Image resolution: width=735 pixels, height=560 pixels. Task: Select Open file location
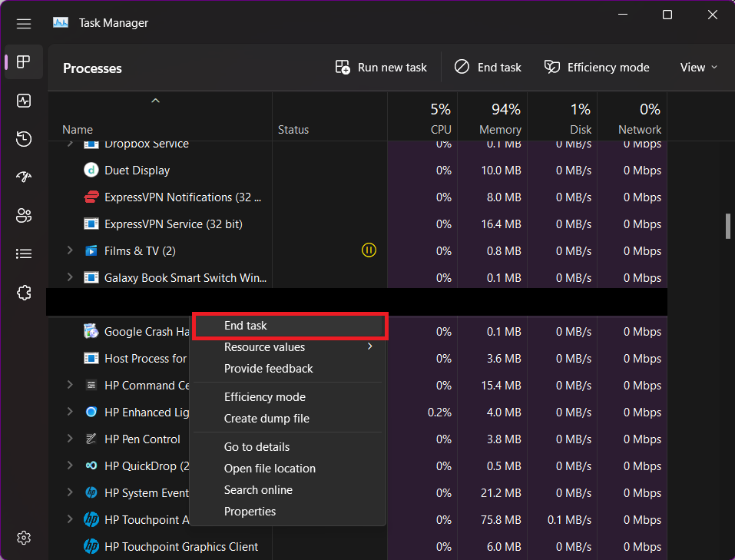tap(288, 469)
